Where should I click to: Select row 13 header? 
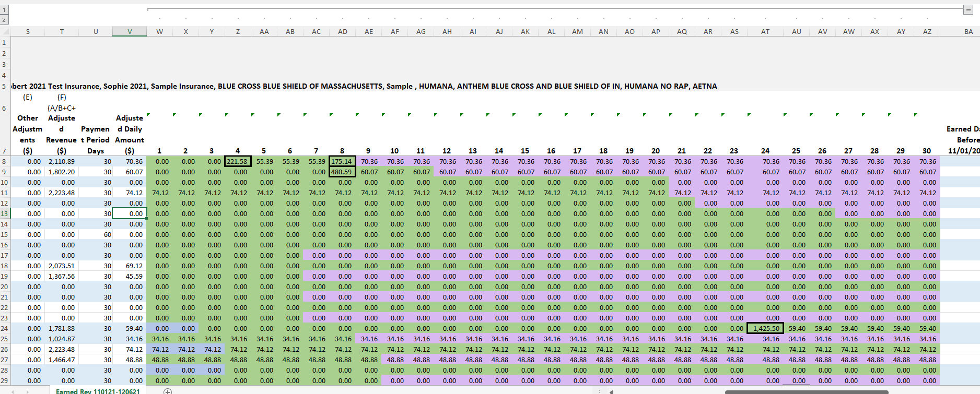pyautogui.click(x=5, y=213)
